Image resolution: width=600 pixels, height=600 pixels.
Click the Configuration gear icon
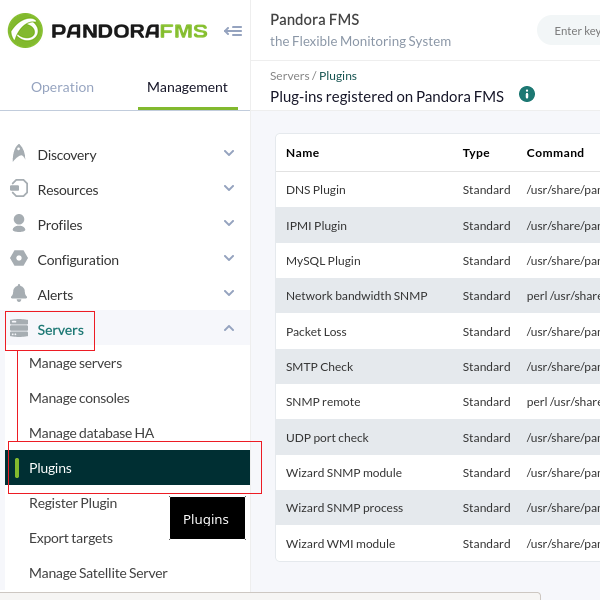(x=18, y=259)
